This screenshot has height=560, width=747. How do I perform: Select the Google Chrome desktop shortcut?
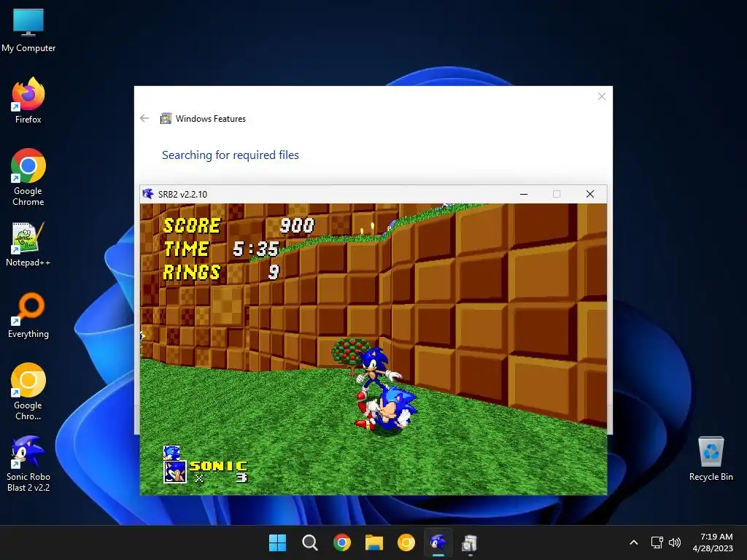coord(28,177)
